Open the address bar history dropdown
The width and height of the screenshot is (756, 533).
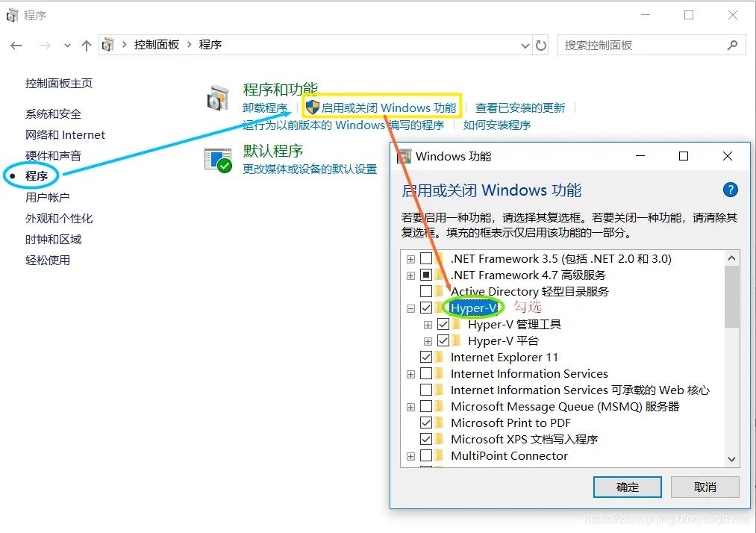point(525,46)
